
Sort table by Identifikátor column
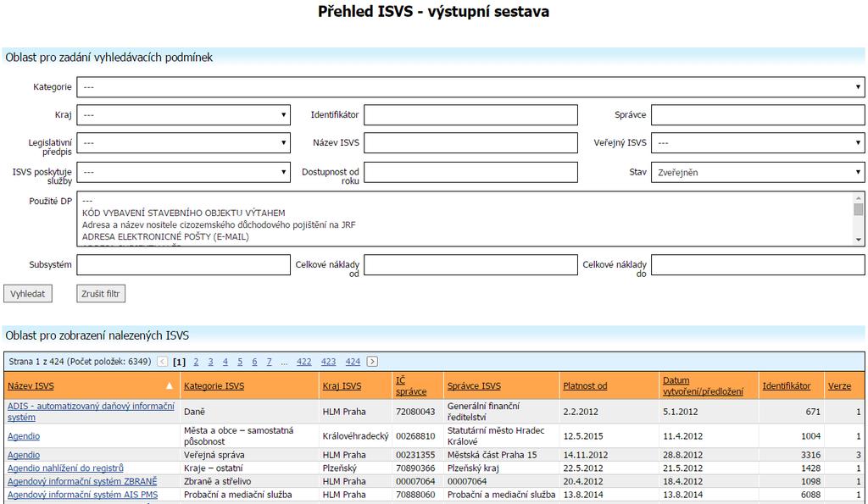tap(786, 386)
